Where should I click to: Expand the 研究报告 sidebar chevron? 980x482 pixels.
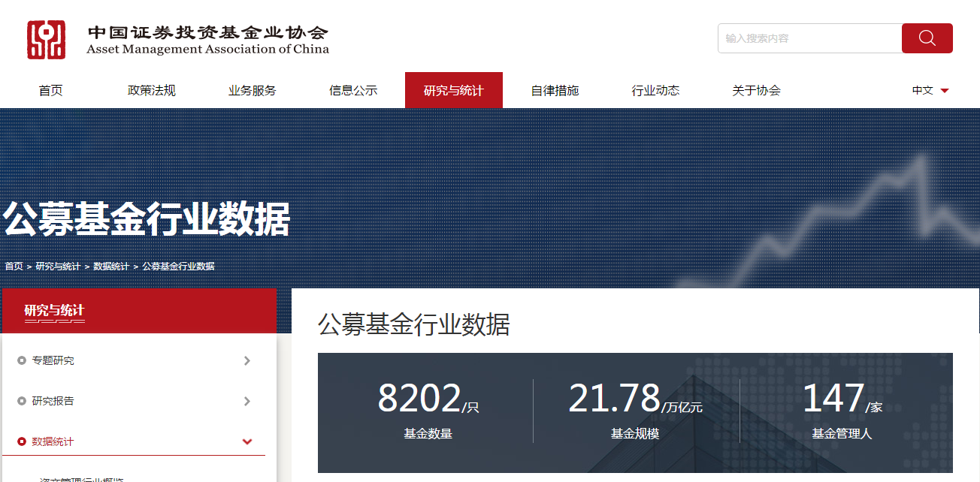point(247,402)
